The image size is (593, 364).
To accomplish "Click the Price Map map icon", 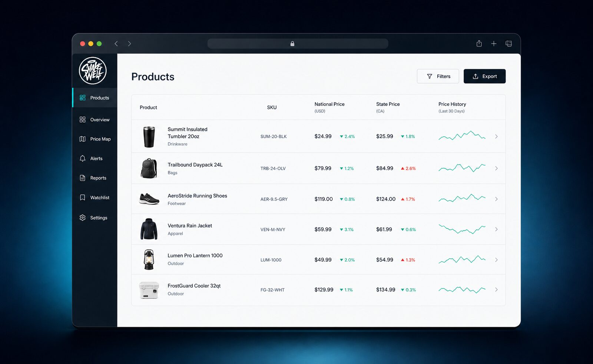I will click(83, 139).
